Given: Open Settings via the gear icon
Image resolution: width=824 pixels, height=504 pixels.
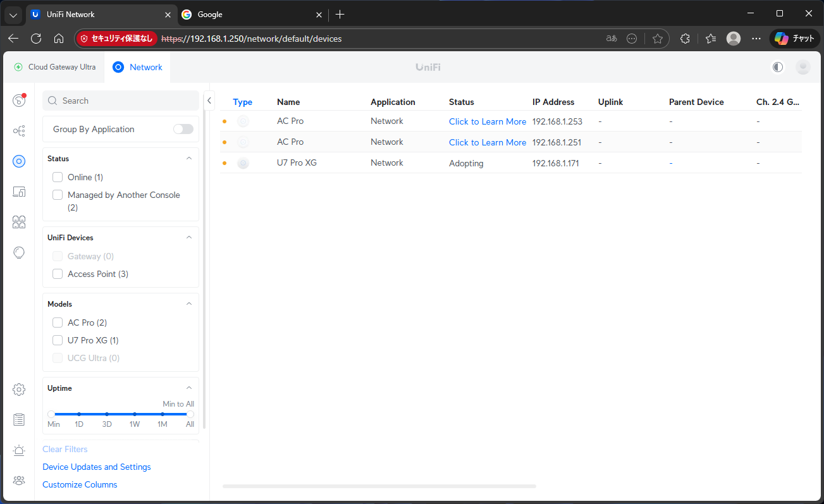Looking at the screenshot, I should click(19, 390).
